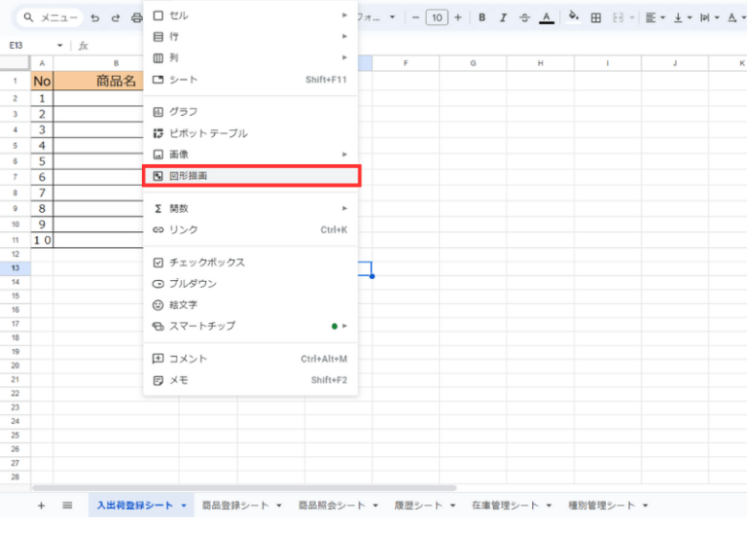Choose ピボット テーブル menu item
This screenshot has height=560, width=747.
point(208,133)
